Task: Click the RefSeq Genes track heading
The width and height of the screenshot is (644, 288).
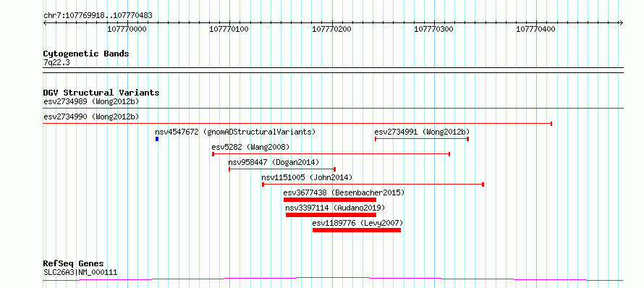Action: [73, 263]
